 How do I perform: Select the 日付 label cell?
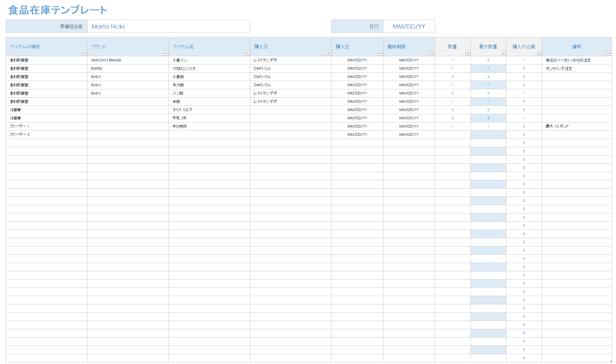pyautogui.click(x=357, y=26)
